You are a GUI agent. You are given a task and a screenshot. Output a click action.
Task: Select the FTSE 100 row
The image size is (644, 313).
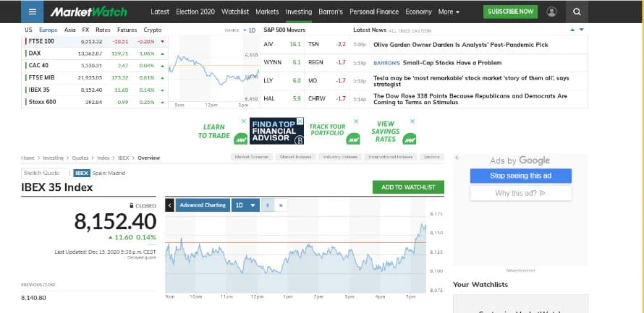coord(95,41)
